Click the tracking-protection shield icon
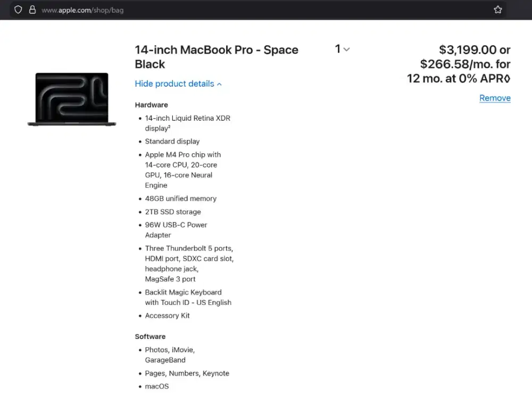This screenshot has width=532, height=399. coord(18,10)
